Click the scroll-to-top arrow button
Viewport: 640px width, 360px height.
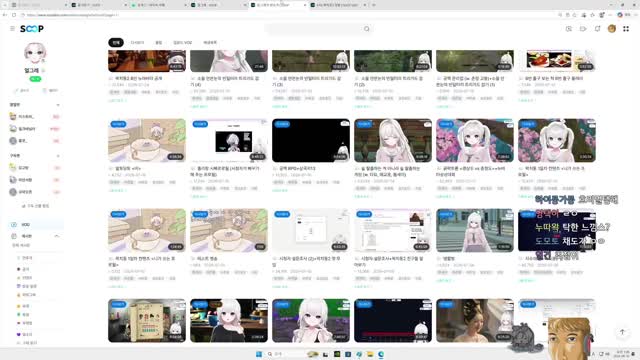click(622, 332)
